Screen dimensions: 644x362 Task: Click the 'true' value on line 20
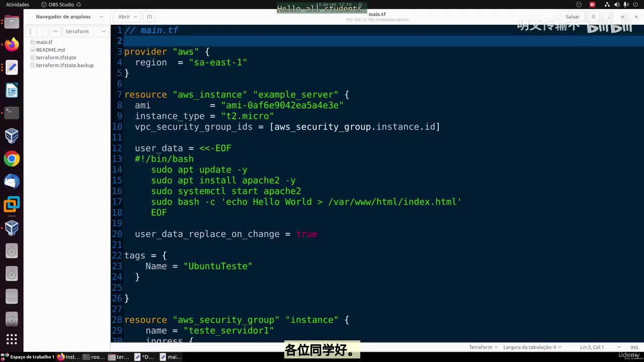pyautogui.click(x=306, y=234)
